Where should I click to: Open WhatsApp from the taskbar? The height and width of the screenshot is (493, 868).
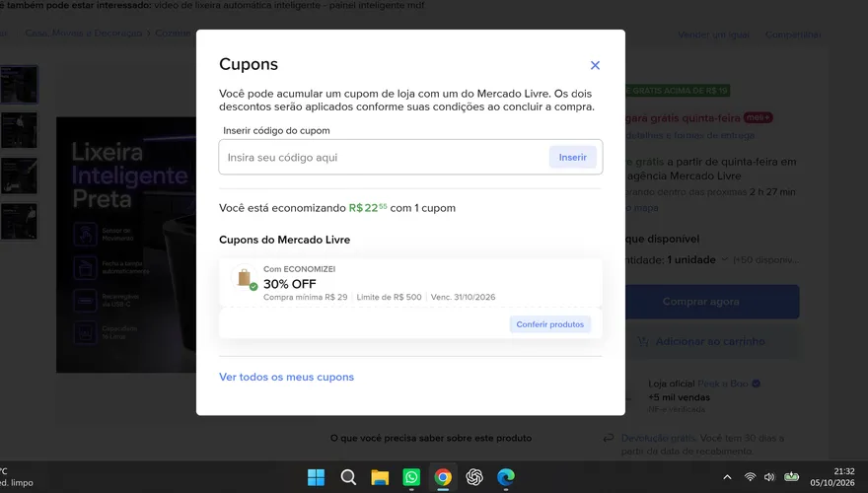[411, 477]
